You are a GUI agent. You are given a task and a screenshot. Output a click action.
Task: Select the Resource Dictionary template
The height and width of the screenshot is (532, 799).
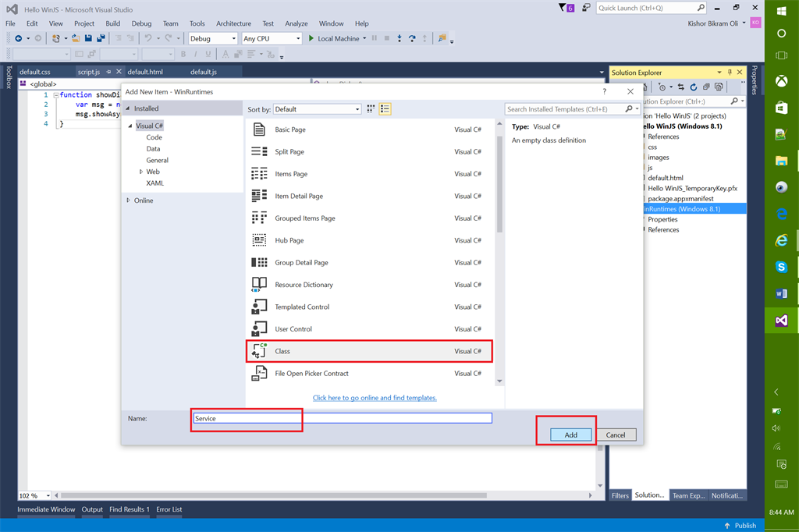[369, 285]
